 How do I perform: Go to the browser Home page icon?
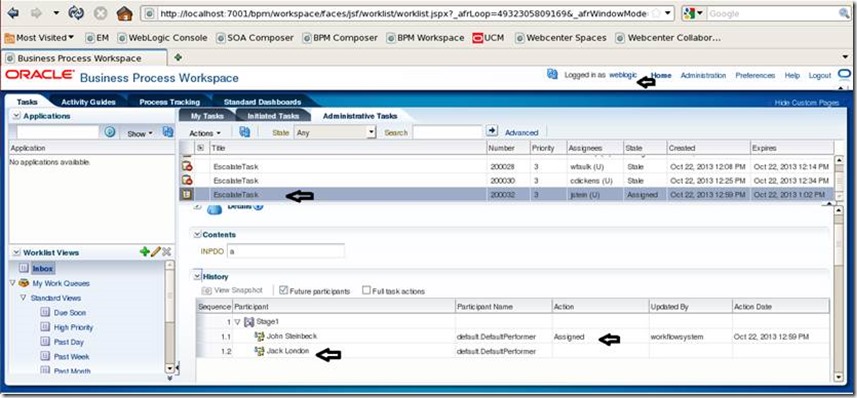(x=125, y=13)
